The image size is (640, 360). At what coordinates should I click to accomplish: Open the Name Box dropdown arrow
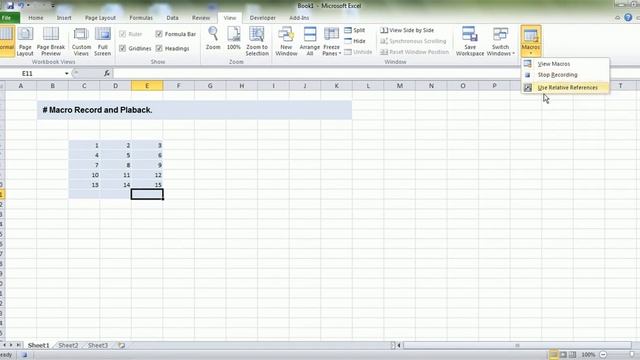pyautogui.click(x=67, y=73)
